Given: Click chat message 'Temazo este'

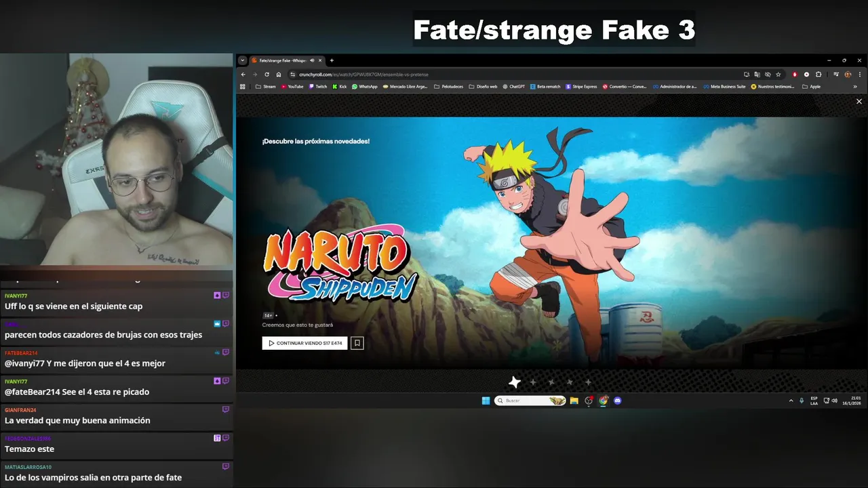Looking at the screenshot, I should click(x=29, y=449).
